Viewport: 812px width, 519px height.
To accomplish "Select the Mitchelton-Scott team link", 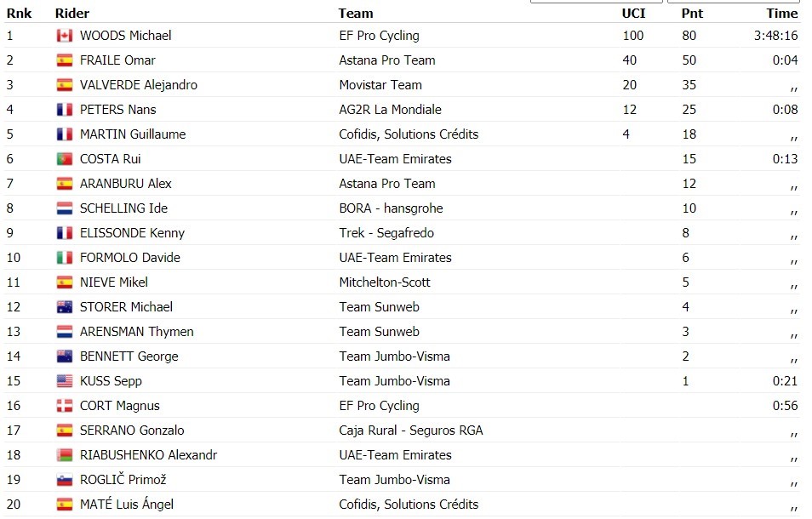I will [384, 282].
